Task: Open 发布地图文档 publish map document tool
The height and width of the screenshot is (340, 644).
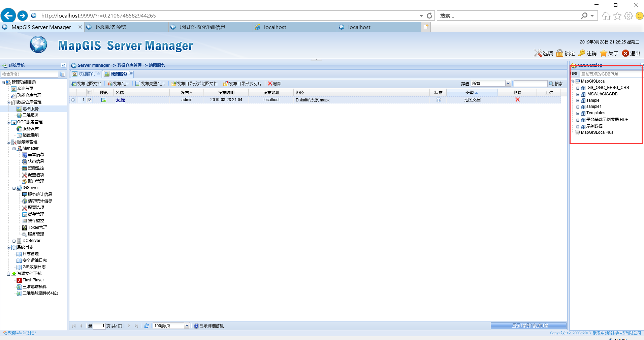Action: click(x=87, y=84)
